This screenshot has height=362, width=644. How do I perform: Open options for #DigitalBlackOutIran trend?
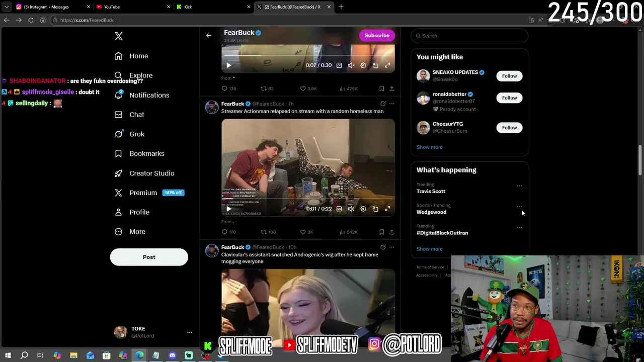[519, 227]
